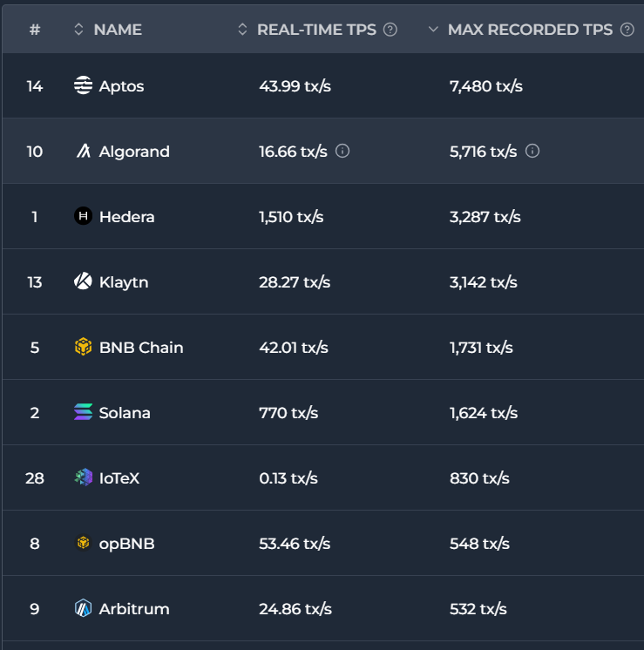Screen dimensions: 644x650
Task: Select the 1,731 tx/s max value
Action: click(481, 348)
